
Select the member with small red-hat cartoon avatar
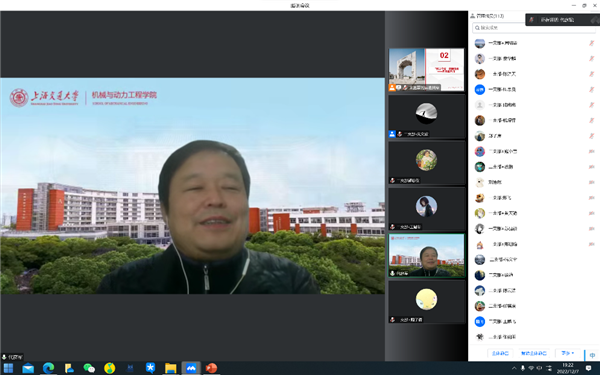click(x=534, y=244)
